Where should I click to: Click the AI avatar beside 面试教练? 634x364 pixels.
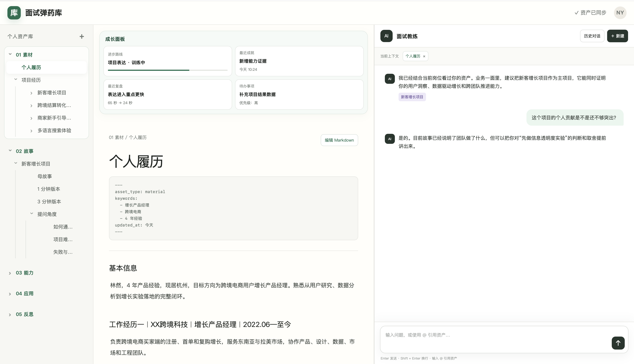pos(386,36)
